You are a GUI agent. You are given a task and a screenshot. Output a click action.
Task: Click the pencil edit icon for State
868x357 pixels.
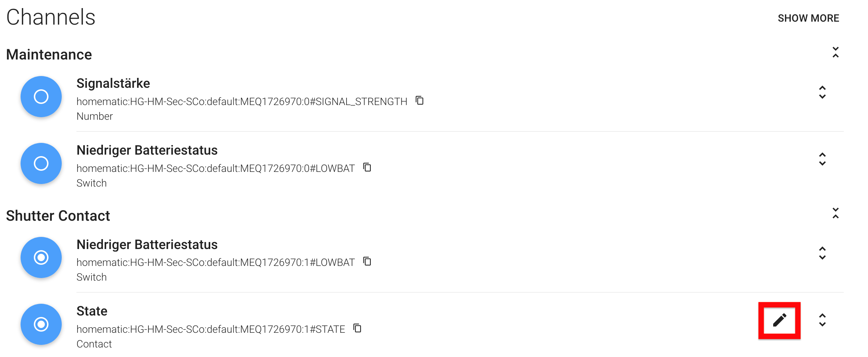779,320
